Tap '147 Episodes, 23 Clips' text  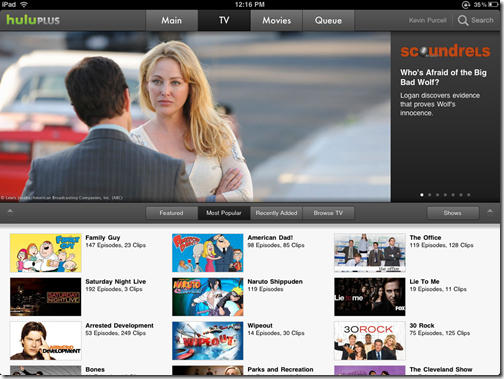(x=116, y=245)
